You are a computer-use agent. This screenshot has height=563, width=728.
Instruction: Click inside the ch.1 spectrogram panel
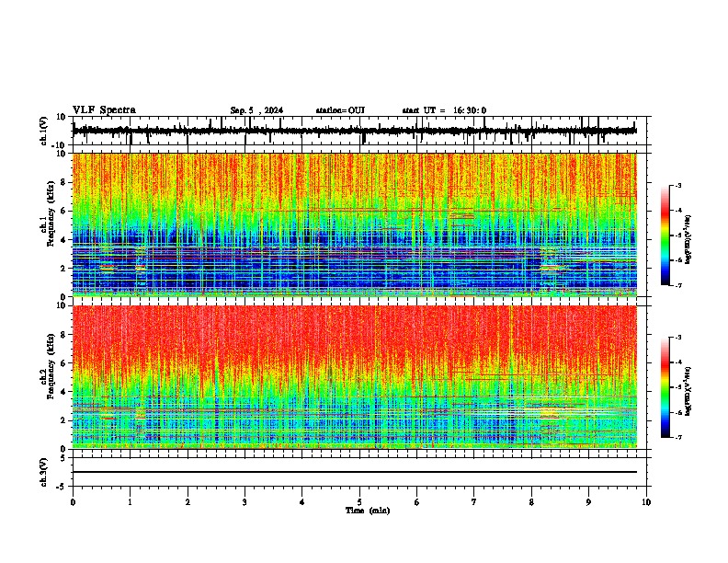[355, 224]
